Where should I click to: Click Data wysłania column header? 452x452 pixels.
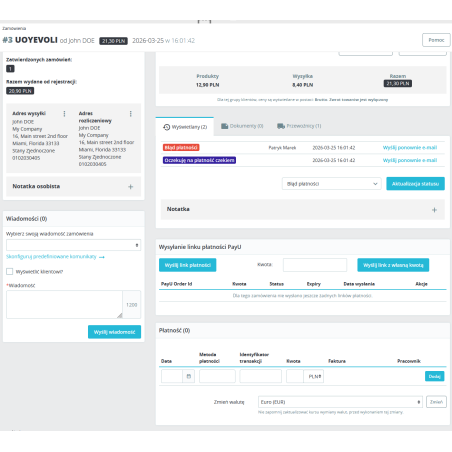coord(359,284)
